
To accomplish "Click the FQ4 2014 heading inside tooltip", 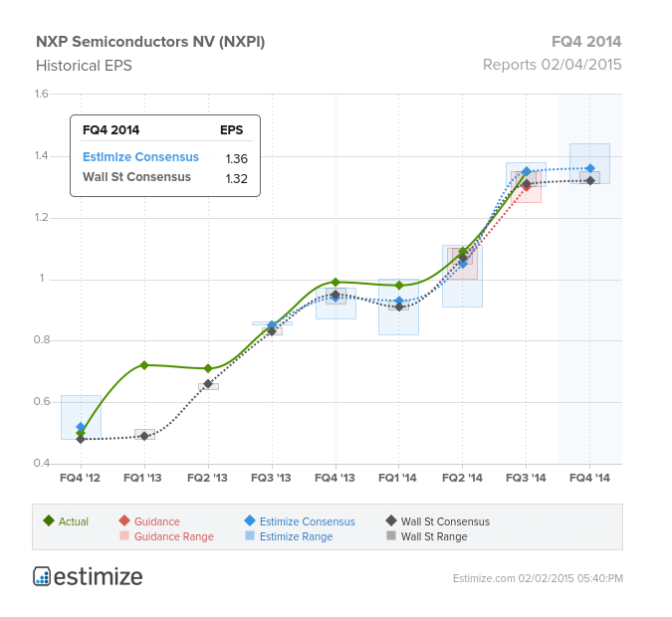I will tap(111, 130).
